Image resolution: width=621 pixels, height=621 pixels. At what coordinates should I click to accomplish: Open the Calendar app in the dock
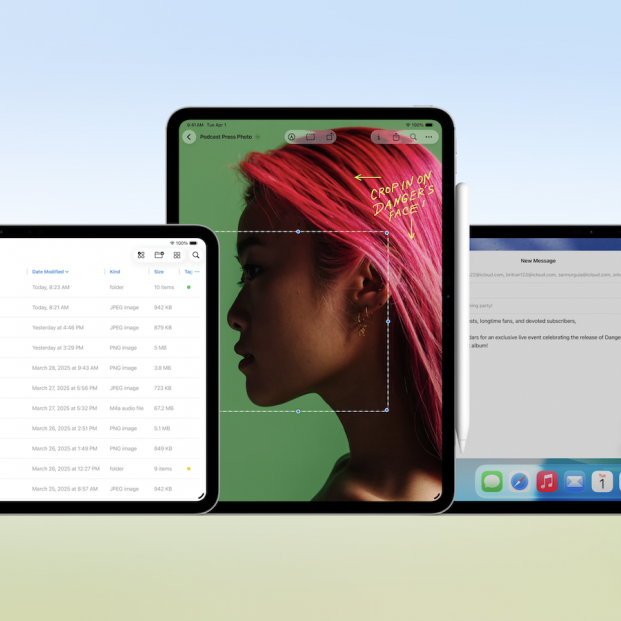(602, 482)
